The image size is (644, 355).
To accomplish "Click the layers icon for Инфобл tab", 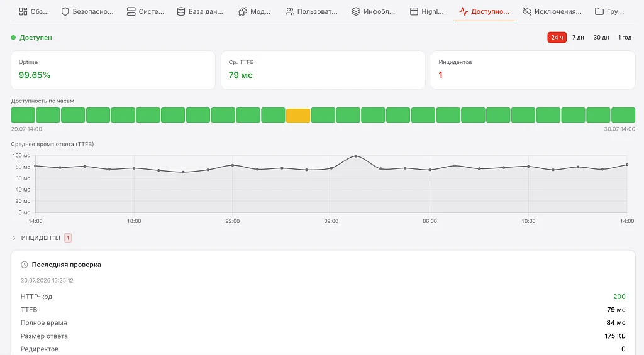I will [x=356, y=11].
